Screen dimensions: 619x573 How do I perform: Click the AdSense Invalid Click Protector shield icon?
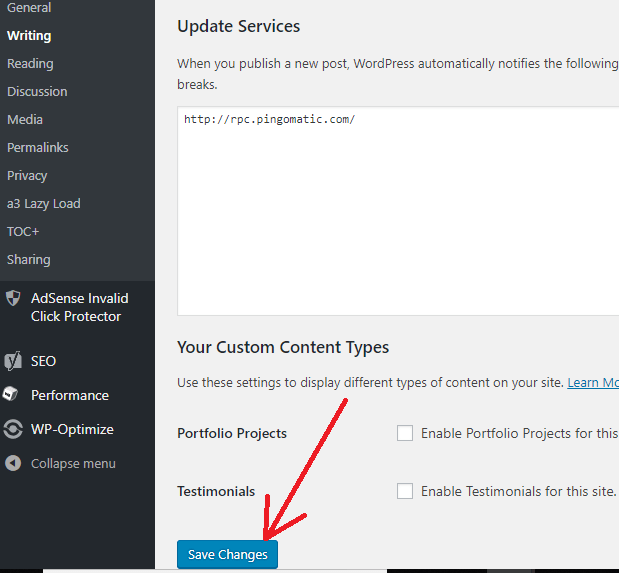pos(13,298)
